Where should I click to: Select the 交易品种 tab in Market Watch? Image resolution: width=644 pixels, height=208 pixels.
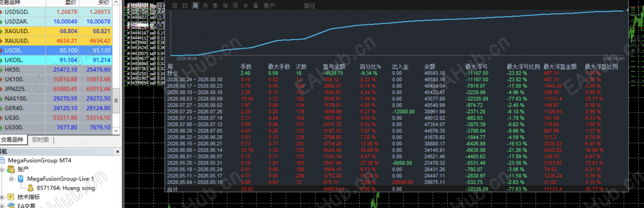tap(13, 140)
